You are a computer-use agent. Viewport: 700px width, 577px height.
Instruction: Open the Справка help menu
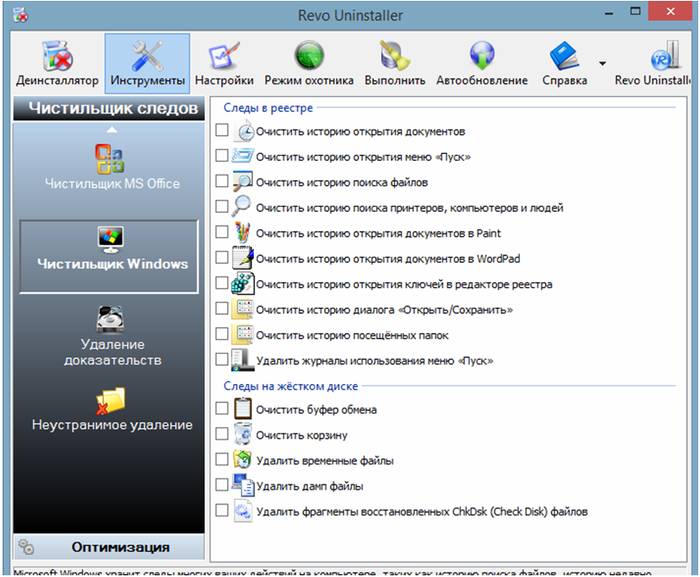click(564, 63)
